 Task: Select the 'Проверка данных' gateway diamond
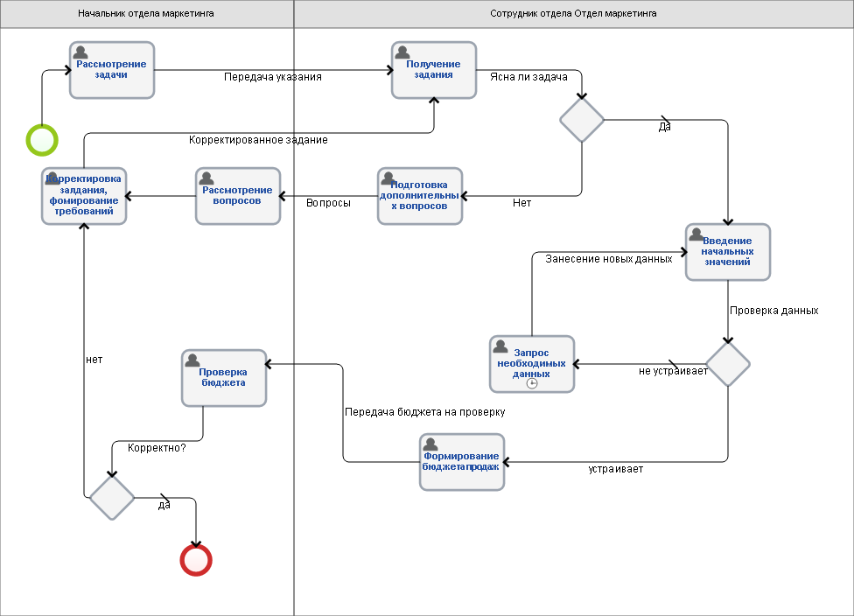point(728,364)
